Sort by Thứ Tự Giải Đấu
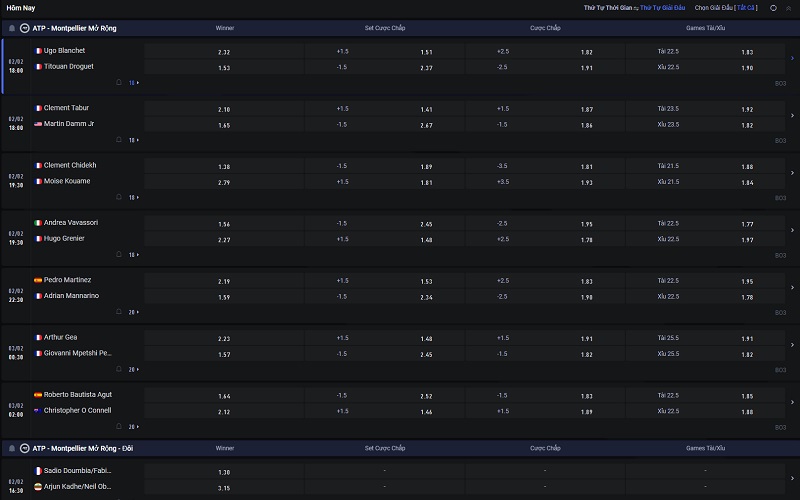 (x=662, y=8)
